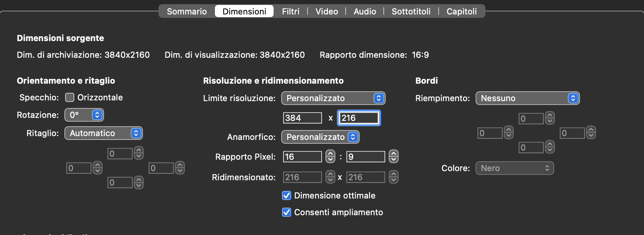Image resolution: width=644 pixels, height=235 pixels.
Task: Click the Risoluzione e ridimensionamento heading
Action: pyautogui.click(x=273, y=81)
